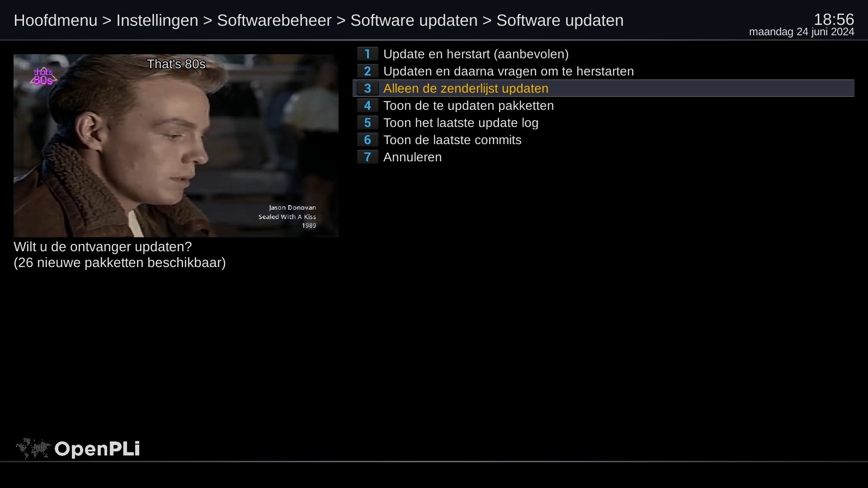Click the number 5 key icon
This screenshot has height=488, width=868.
coord(367,123)
